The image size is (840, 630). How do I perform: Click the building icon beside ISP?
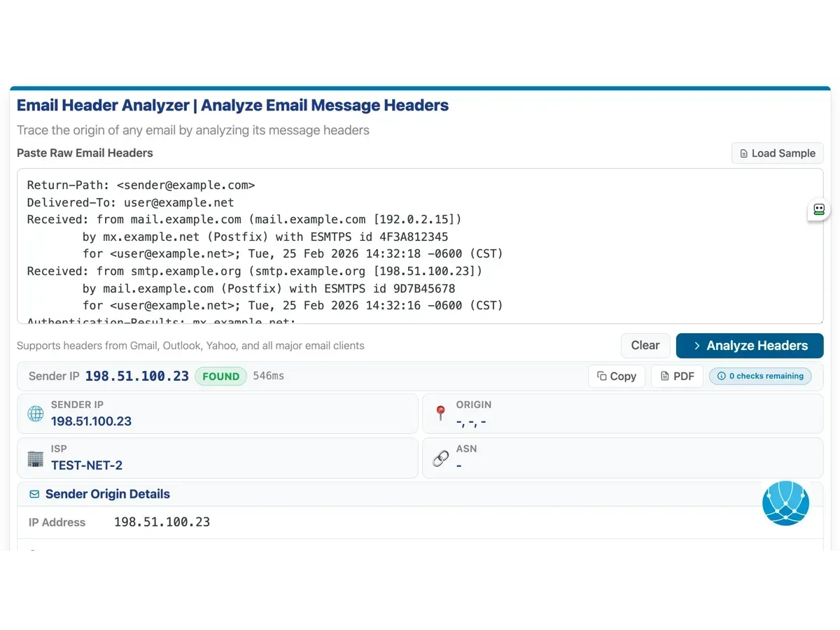(36, 458)
